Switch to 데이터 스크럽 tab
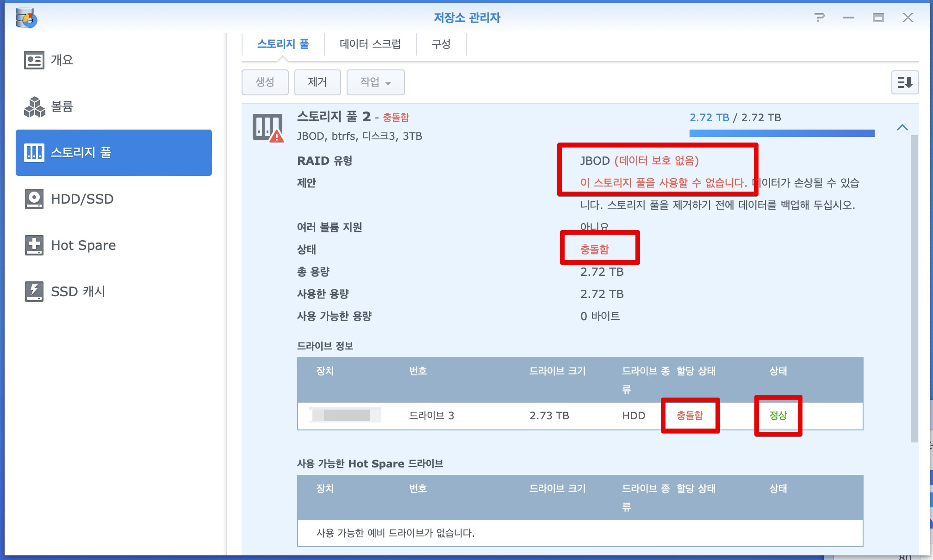The image size is (933, 560). (370, 44)
